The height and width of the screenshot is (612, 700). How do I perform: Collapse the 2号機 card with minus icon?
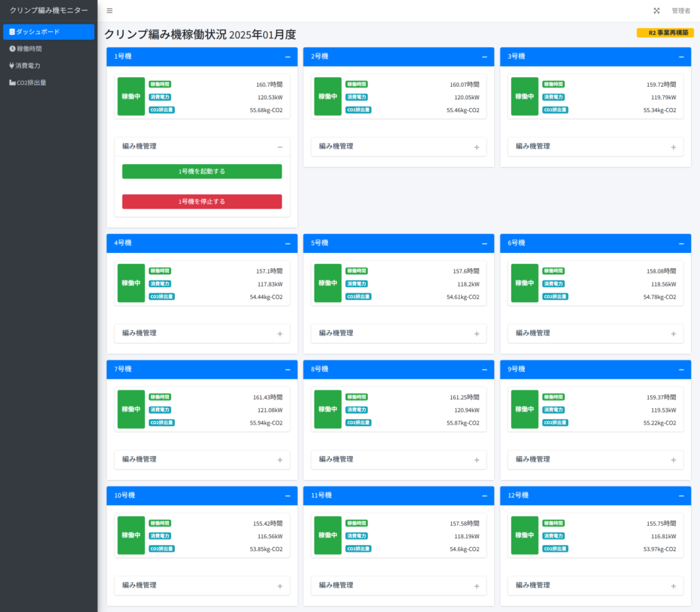[484, 57]
